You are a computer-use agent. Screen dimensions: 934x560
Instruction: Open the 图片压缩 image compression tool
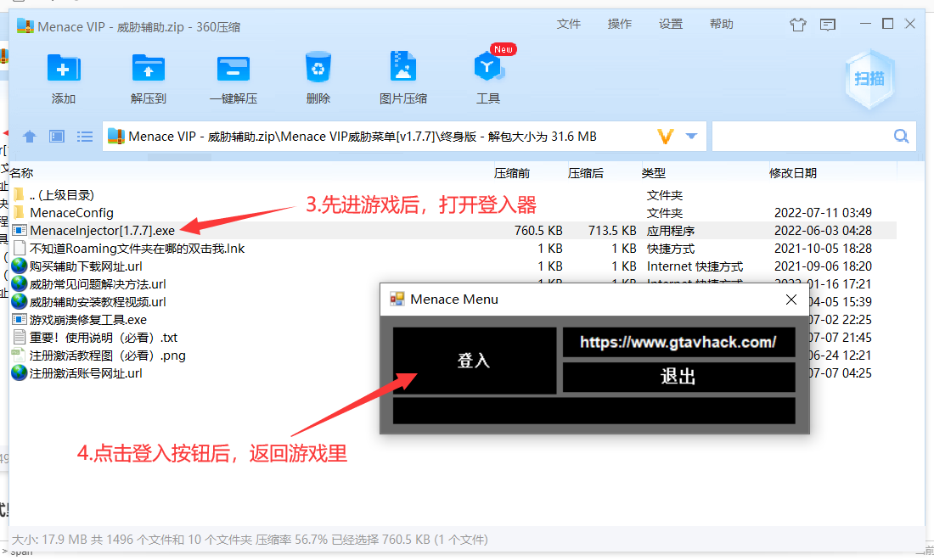tap(402, 68)
